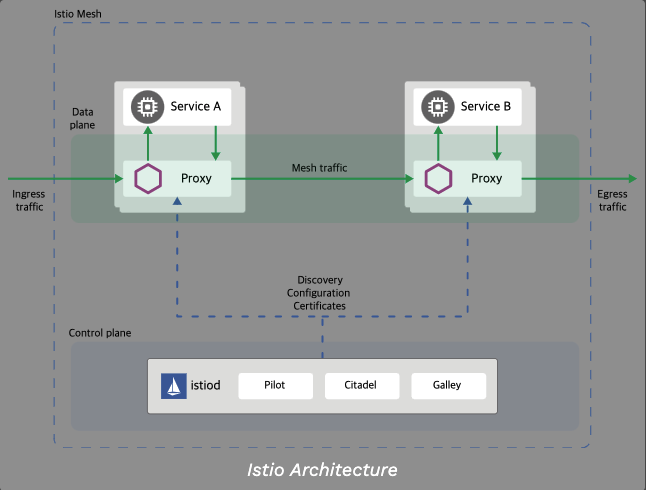Image resolution: width=646 pixels, height=490 pixels.
Task: Click the Service B chip icon
Action: point(438,107)
